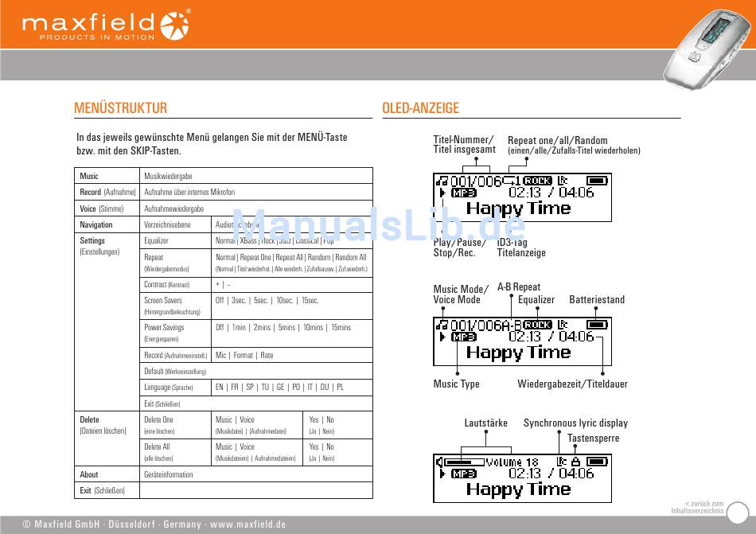
Task: Click the 'OLED-ANZEIGE' heading
Action: [x=420, y=108]
